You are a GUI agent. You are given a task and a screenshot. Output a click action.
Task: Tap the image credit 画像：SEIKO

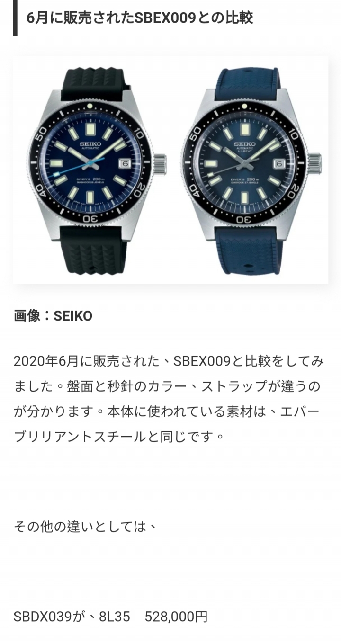(53, 316)
